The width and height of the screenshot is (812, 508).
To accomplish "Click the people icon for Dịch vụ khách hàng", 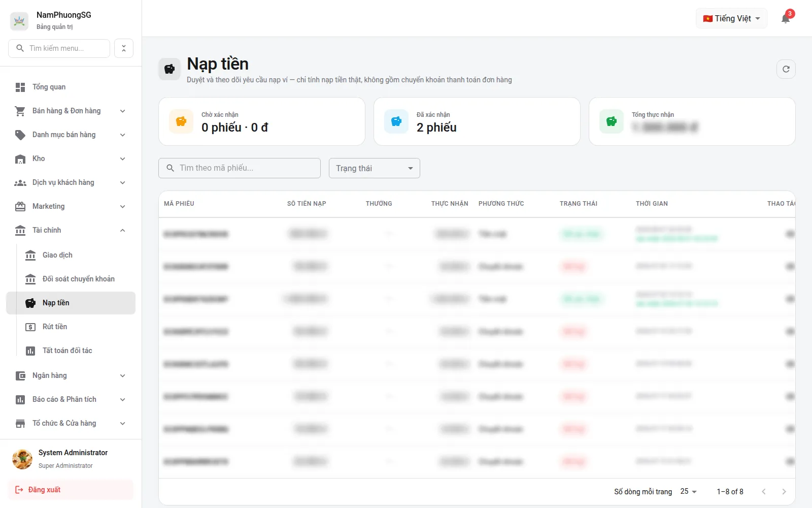I will tap(20, 182).
